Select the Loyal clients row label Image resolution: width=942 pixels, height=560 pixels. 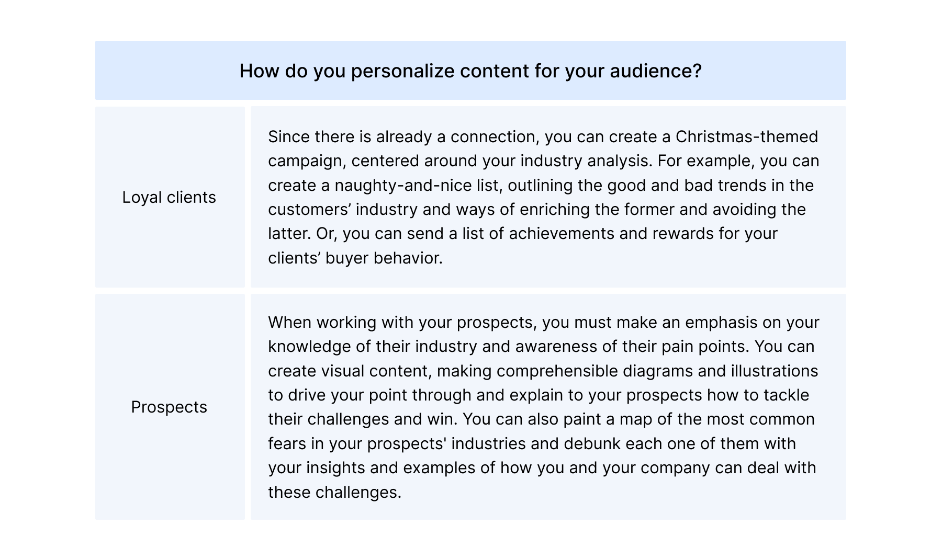169,197
